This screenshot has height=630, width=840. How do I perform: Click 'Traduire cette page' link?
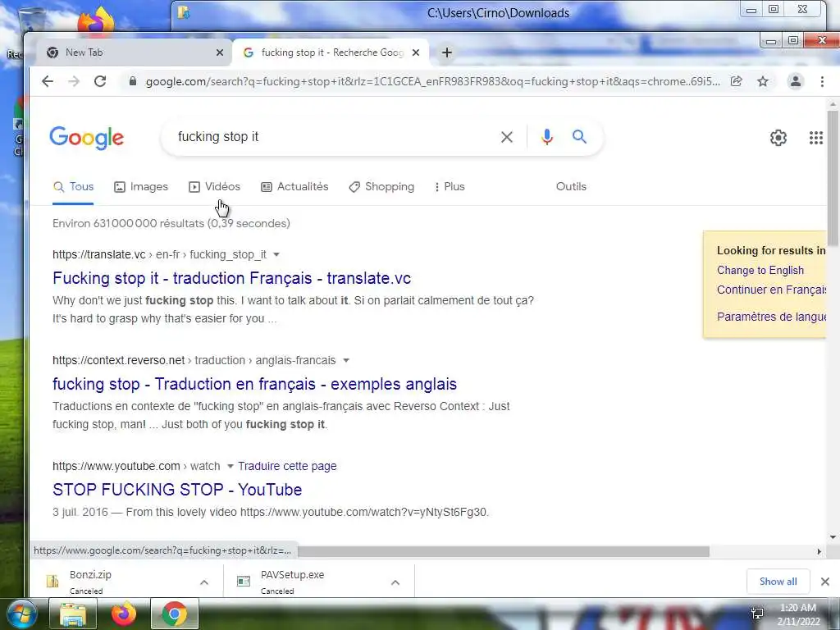point(287,466)
